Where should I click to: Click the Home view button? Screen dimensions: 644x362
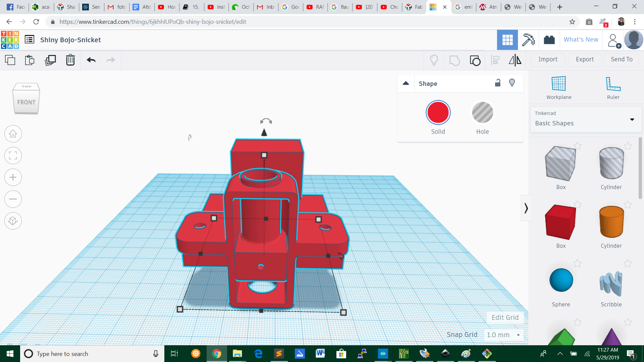coord(13,134)
